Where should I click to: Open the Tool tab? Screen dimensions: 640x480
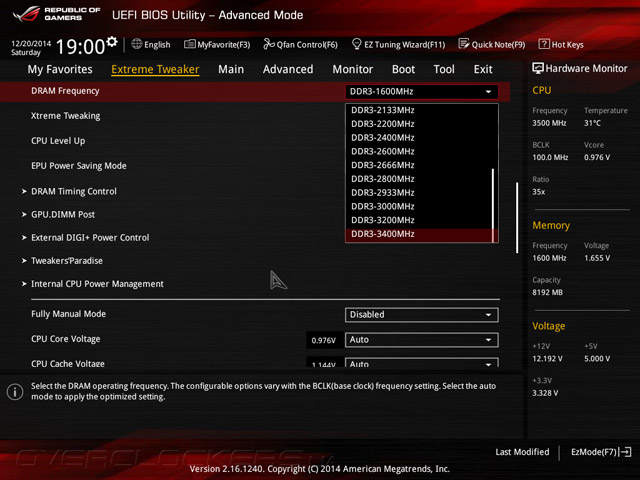click(x=444, y=69)
